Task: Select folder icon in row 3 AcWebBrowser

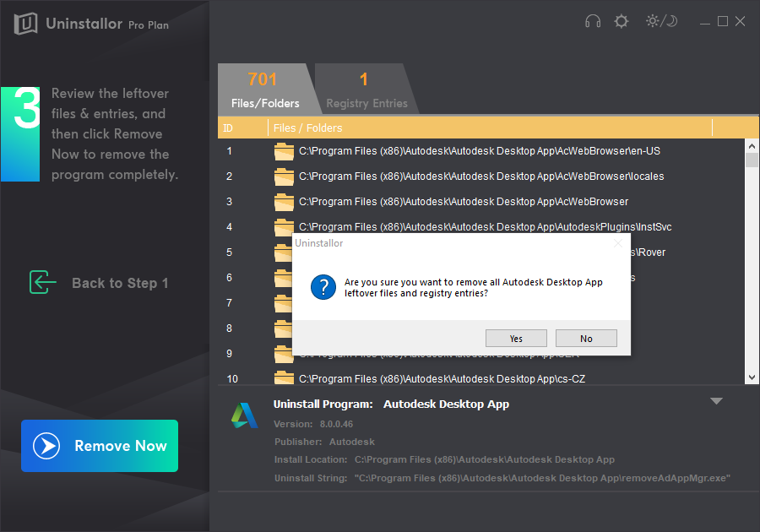Action: tap(284, 202)
